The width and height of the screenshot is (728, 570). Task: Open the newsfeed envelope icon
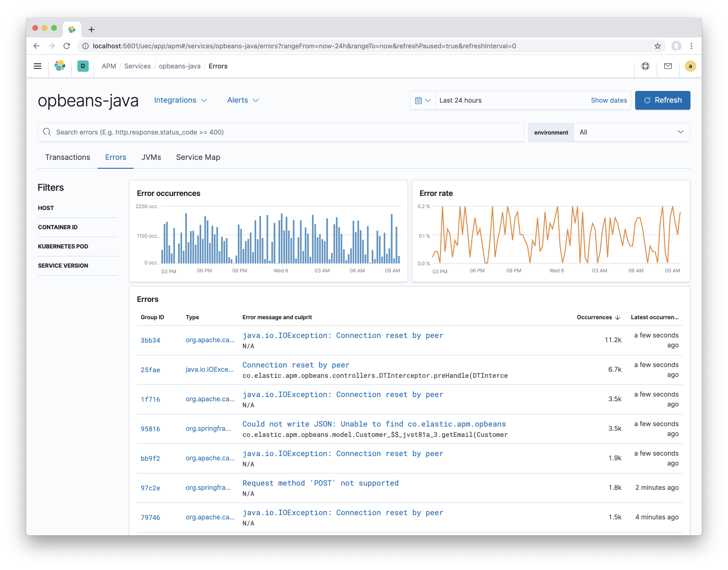[x=668, y=66]
